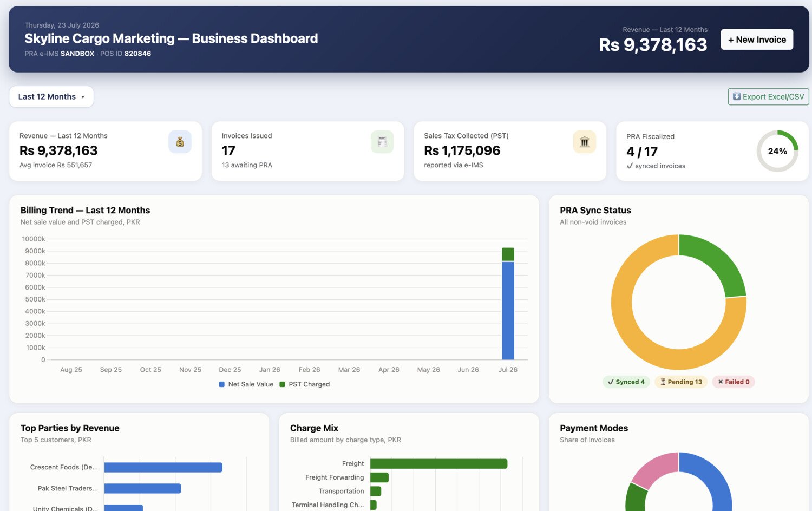Screen dimensions: 812x511
Task: Click the 'Terminal Handling Ch...' label
Action: pos(328,505)
